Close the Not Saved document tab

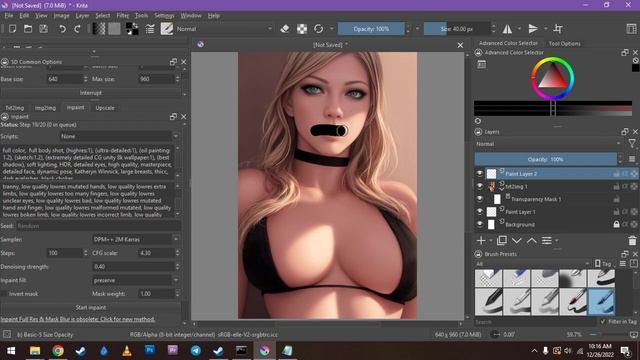(460, 45)
